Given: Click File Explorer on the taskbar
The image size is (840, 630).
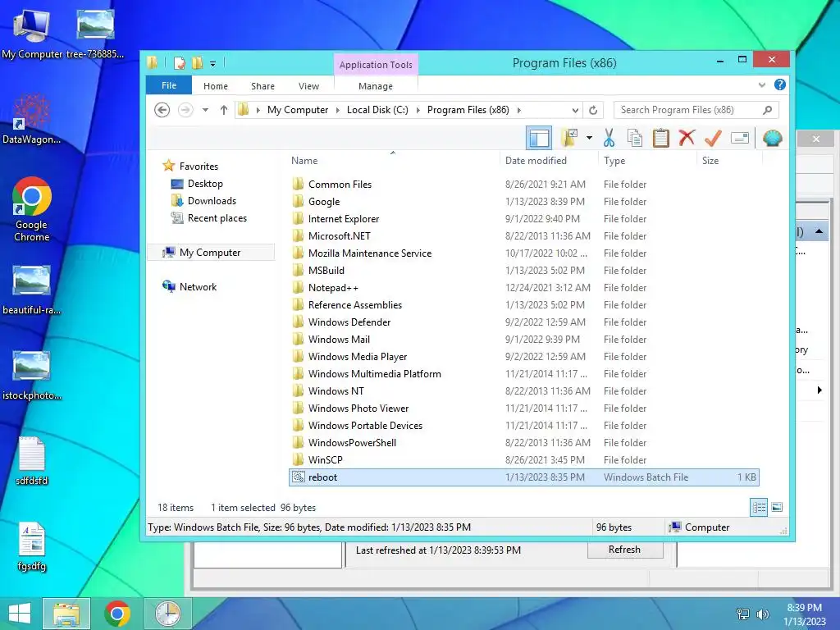Looking at the screenshot, I should click(66, 614).
